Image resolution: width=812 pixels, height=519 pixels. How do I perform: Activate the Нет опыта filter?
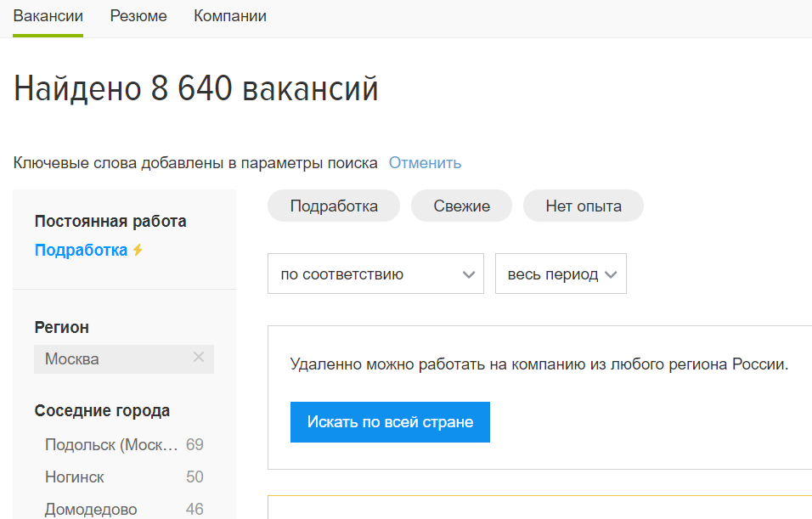[583, 205]
